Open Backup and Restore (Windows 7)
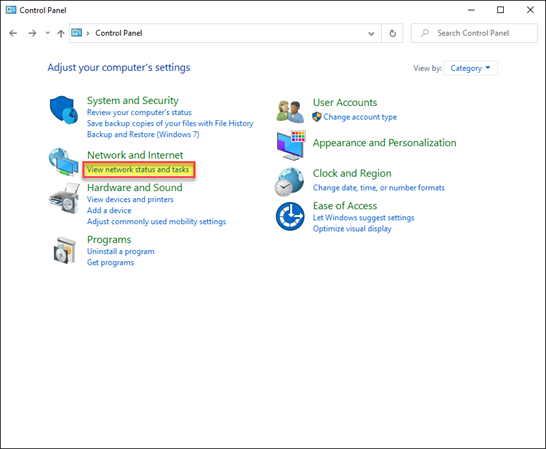The width and height of the screenshot is (546, 449). [143, 134]
